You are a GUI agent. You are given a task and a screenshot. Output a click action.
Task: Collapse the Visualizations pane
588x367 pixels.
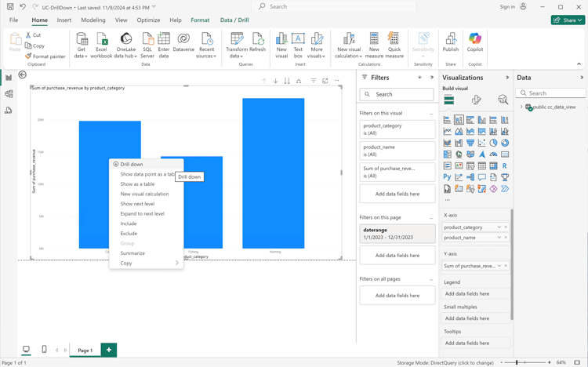tap(507, 78)
